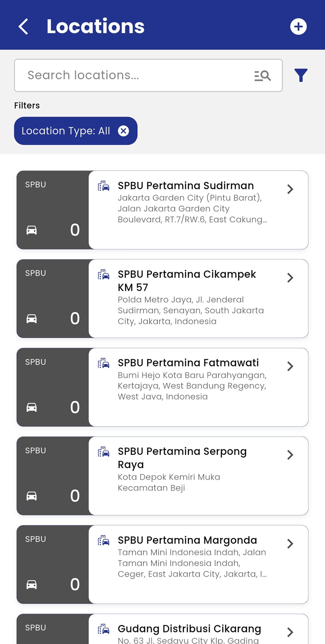Open the SPBU Pertamina Margonda location title

point(187,540)
